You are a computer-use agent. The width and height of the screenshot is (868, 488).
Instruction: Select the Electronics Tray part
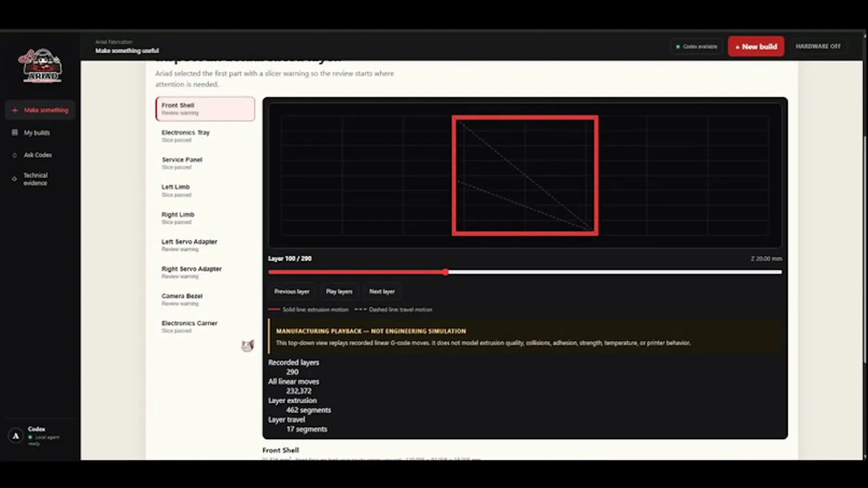(x=205, y=136)
